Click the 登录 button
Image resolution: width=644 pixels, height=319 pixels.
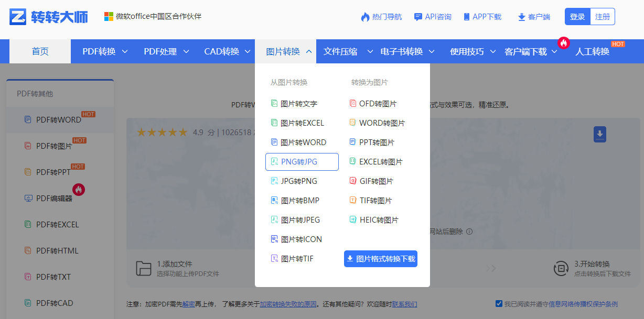(x=577, y=16)
